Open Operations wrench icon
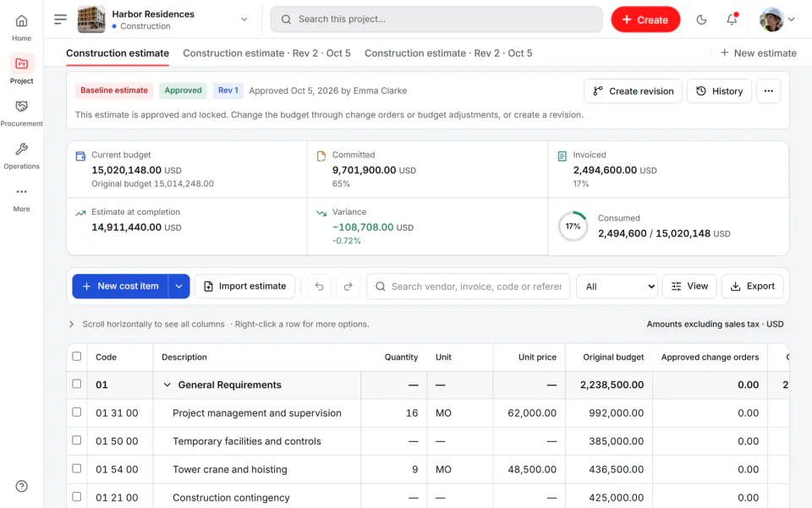 (21, 150)
